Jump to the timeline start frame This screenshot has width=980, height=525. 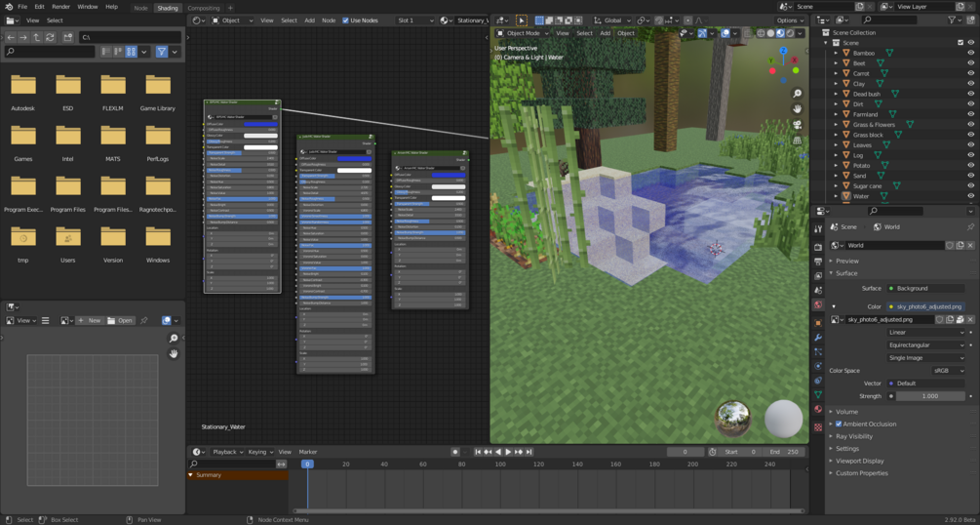(478, 452)
